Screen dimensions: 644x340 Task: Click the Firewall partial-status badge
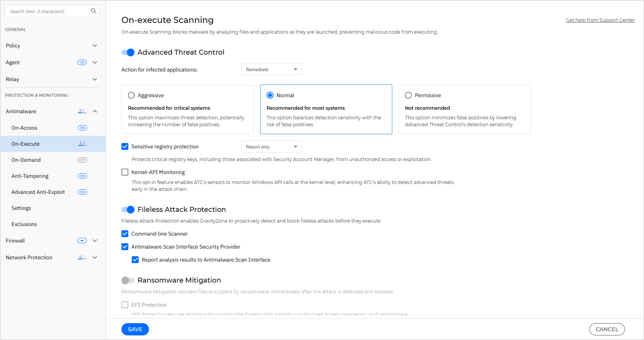coord(82,241)
